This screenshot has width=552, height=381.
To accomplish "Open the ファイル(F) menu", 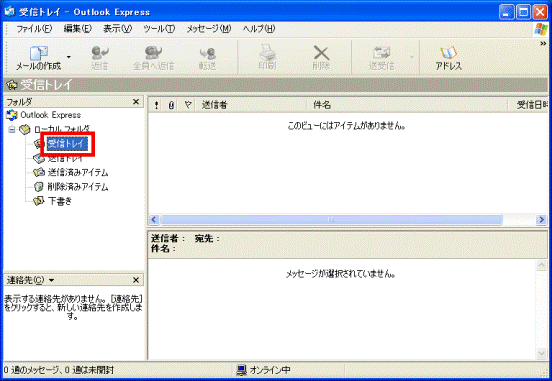I will [x=34, y=29].
